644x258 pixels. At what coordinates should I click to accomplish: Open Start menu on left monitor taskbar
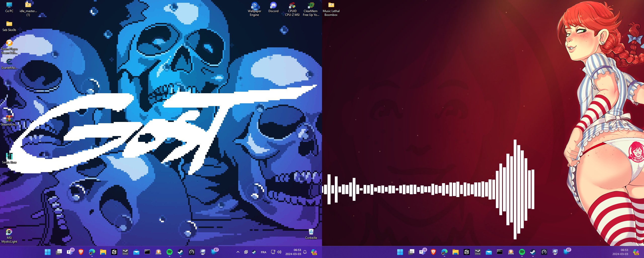tap(48, 252)
